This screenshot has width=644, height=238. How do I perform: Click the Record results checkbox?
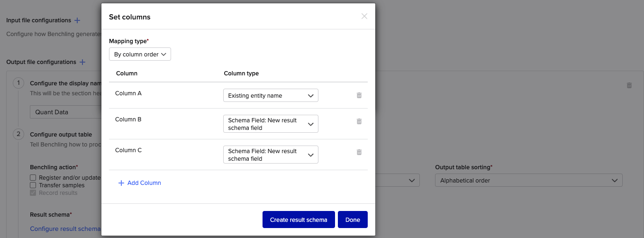(x=33, y=193)
